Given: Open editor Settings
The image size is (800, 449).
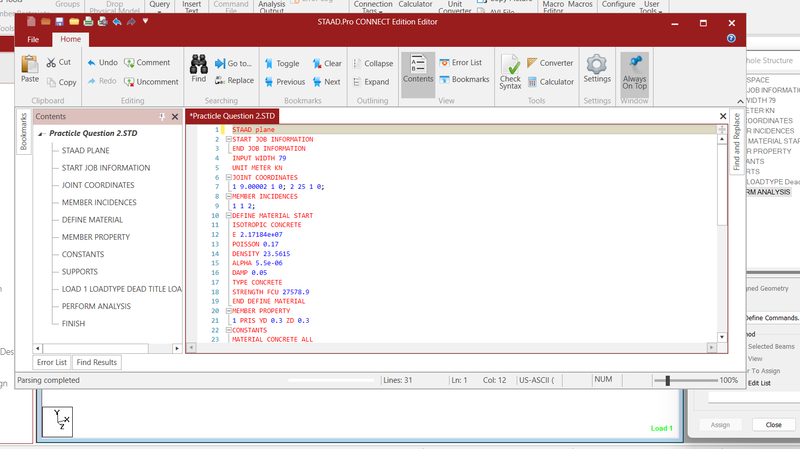Looking at the screenshot, I should click(x=597, y=69).
